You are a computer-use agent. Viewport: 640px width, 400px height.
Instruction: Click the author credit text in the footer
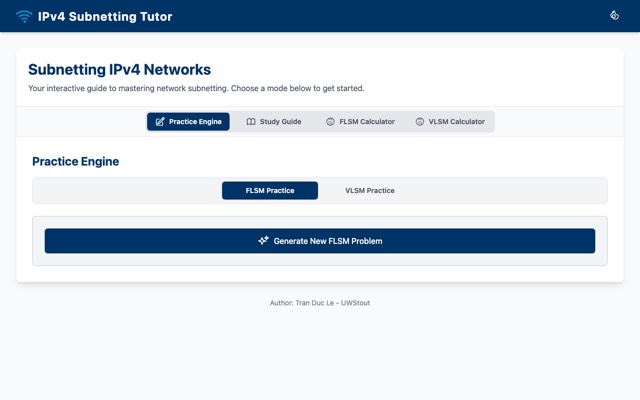320,303
